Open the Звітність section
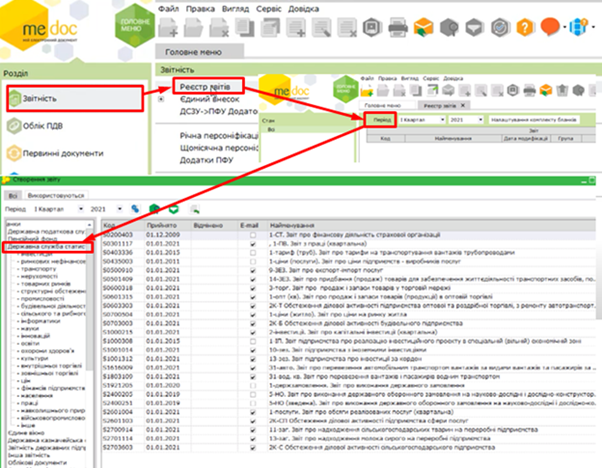This screenshot has height=468, width=602. coord(75,99)
